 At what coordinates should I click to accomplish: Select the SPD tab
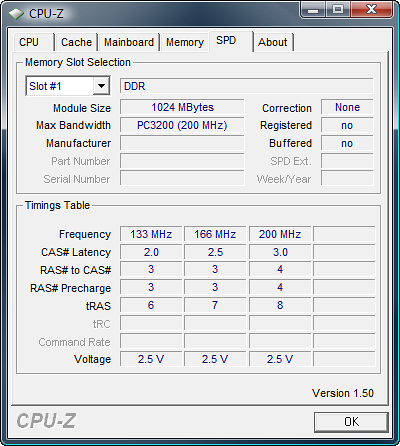231,41
